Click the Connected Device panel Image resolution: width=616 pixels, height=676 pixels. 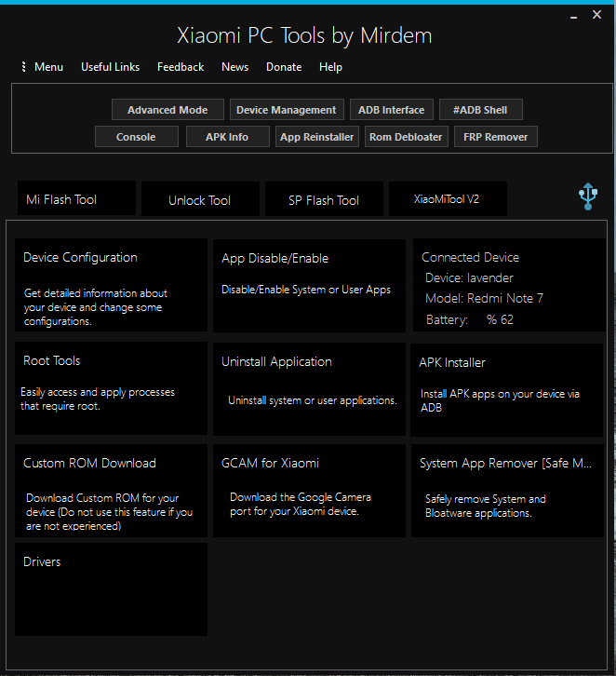tap(509, 285)
